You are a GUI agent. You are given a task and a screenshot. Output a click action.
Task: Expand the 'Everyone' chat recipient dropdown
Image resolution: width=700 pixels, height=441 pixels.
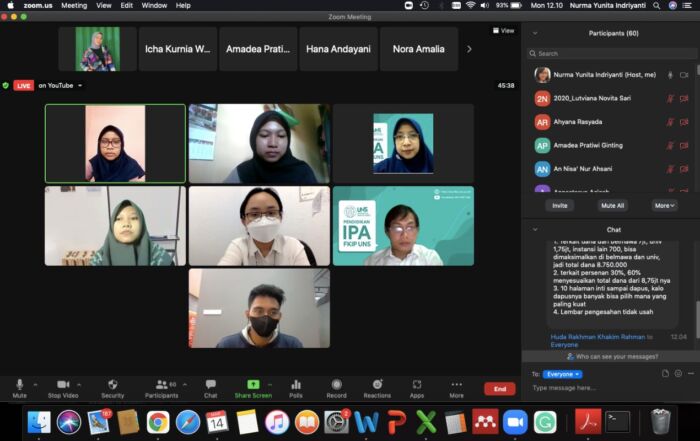pos(563,374)
